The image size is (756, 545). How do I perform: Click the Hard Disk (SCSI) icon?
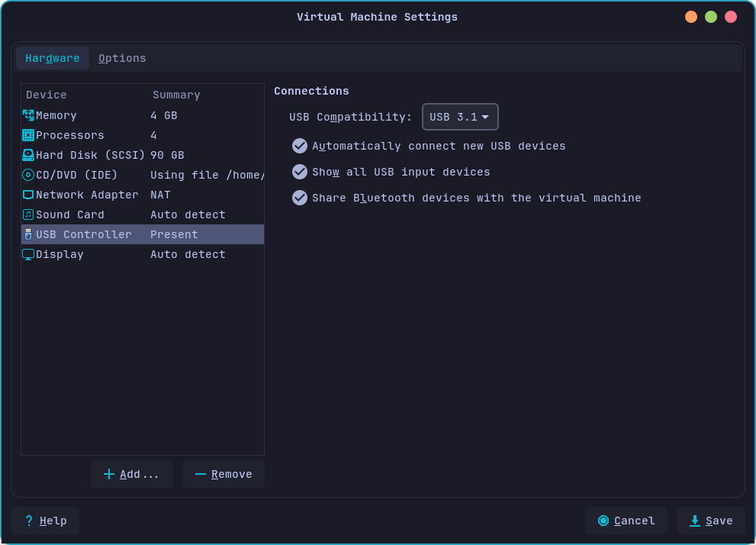[28, 155]
